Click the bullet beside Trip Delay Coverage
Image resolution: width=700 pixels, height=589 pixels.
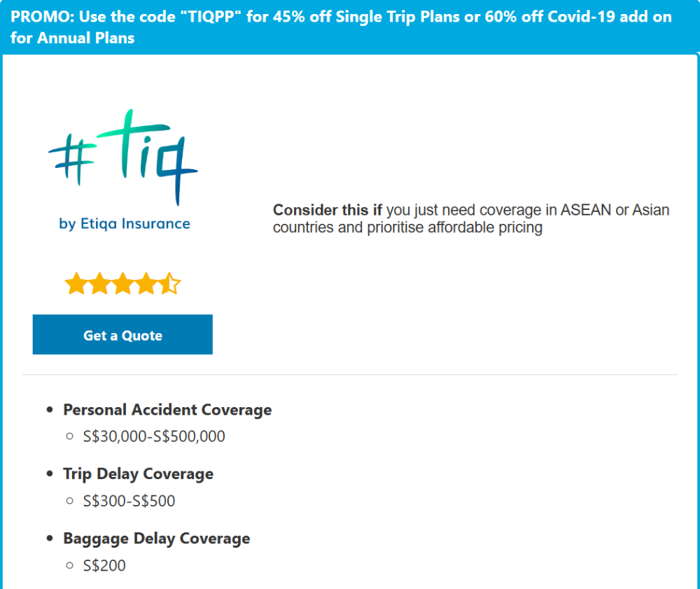(x=50, y=474)
